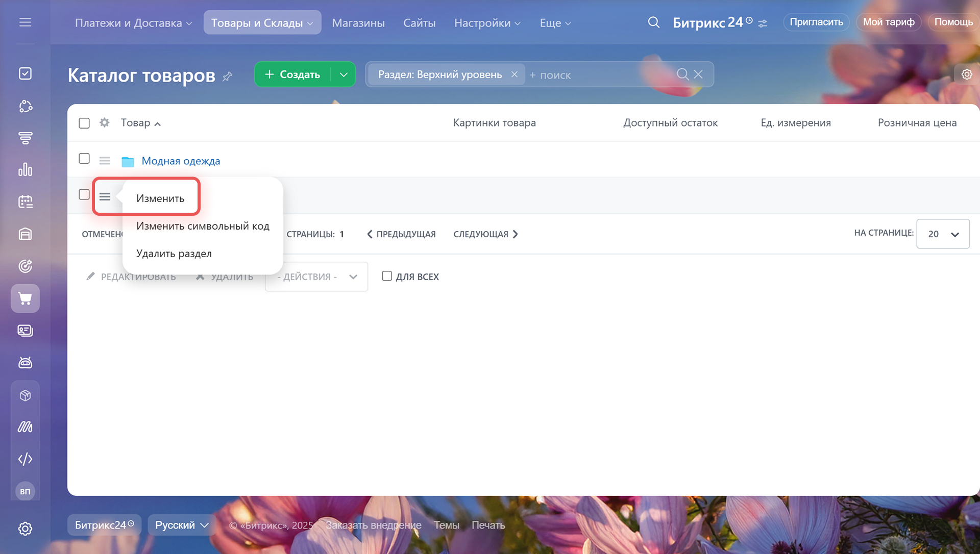Image resolution: width=980 pixels, height=554 pixels.
Task: Go to ПРЕДЫДУЩАЯ page
Action: pos(401,234)
